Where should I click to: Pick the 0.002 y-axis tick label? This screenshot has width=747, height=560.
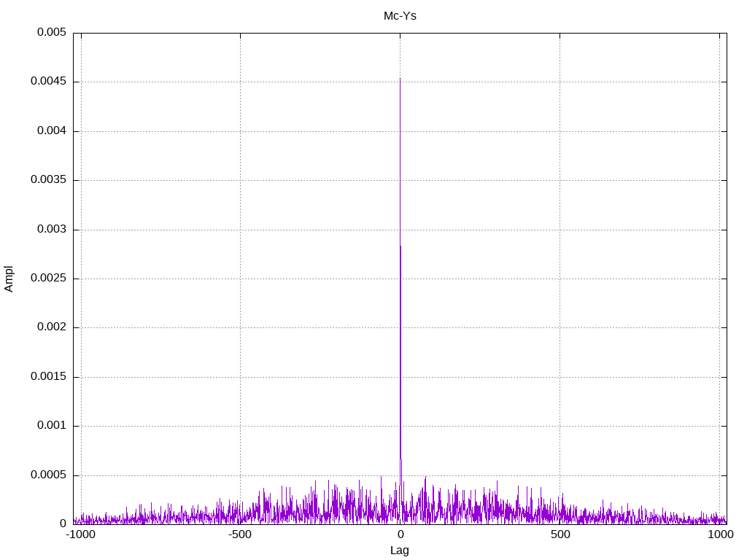[51, 327]
